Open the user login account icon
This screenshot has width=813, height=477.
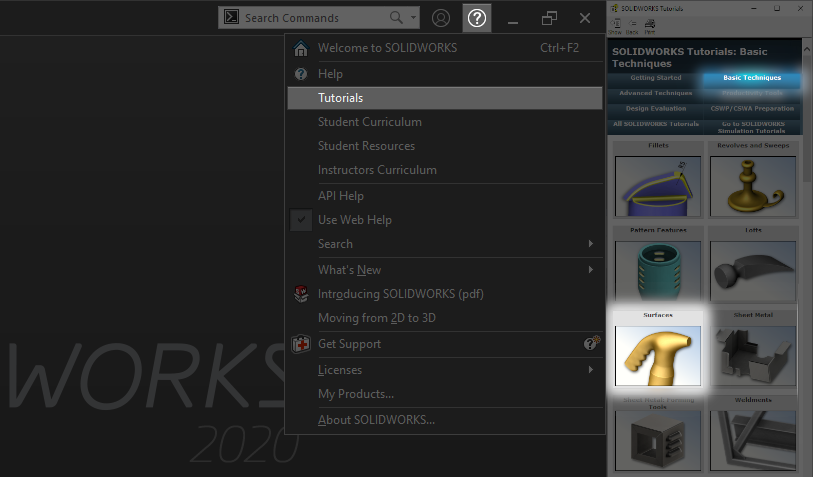point(441,18)
